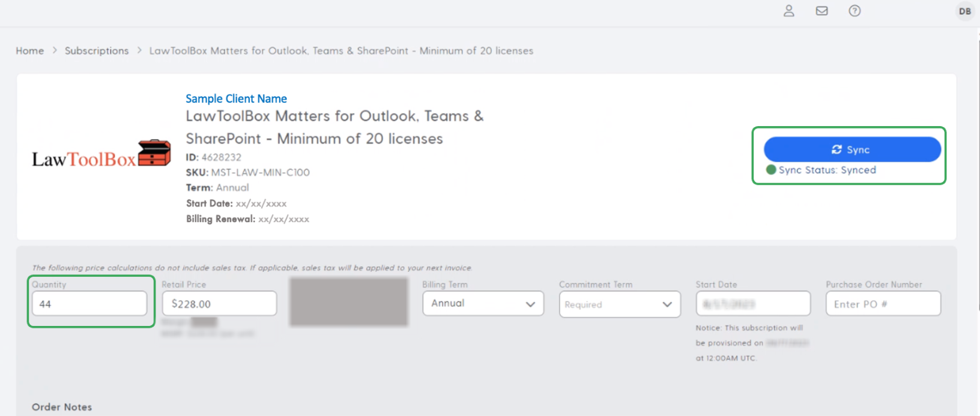Click the Term: Annual text
The width and height of the screenshot is (980, 416).
pyautogui.click(x=217, y=188)
